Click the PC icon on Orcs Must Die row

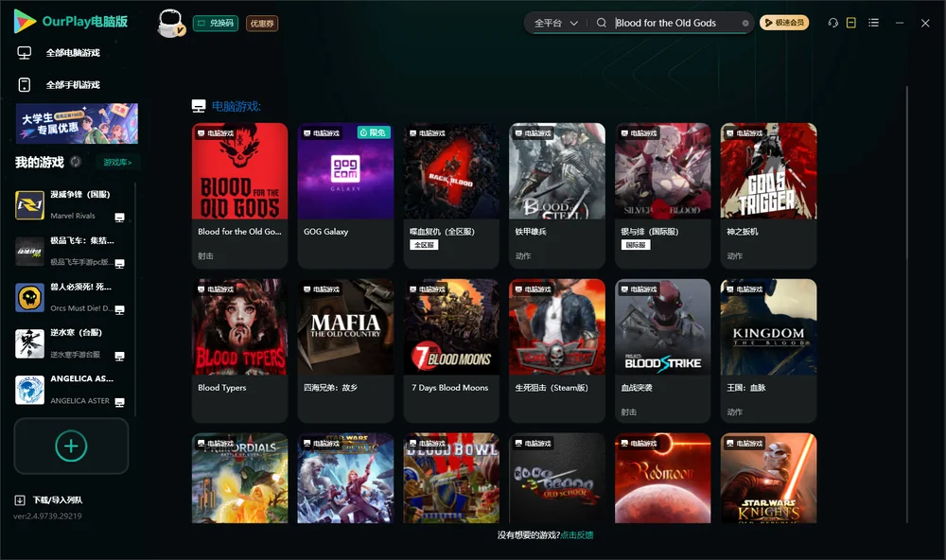(119, 310)
